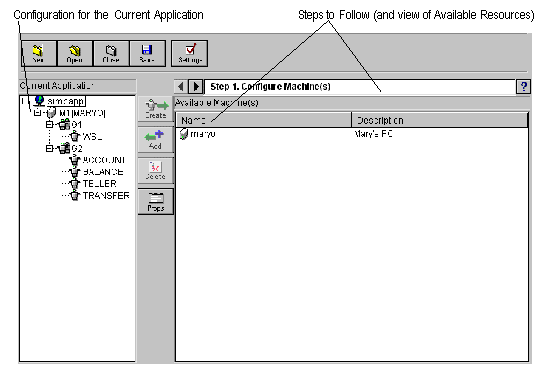This screenshot has height=377, width=548.
Task: Go to the next step arrow
Action: coord(196,86)
